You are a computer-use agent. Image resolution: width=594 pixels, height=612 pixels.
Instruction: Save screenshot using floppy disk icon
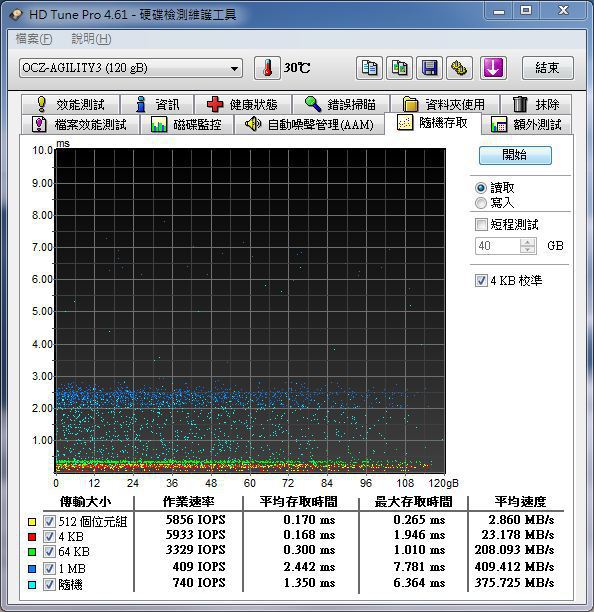(429, 68)
